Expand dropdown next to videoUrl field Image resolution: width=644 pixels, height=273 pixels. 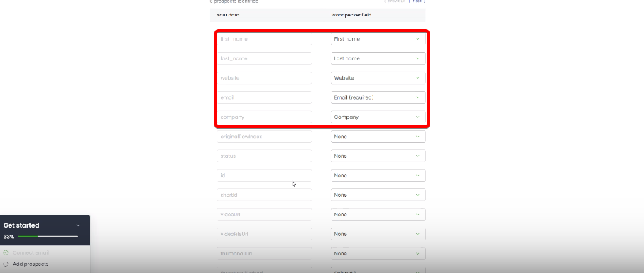pos(378,215)
